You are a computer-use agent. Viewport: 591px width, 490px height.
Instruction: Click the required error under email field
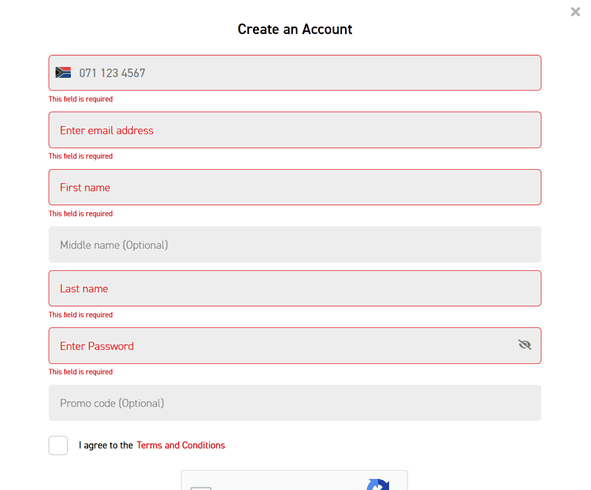(x=81, y=156)
